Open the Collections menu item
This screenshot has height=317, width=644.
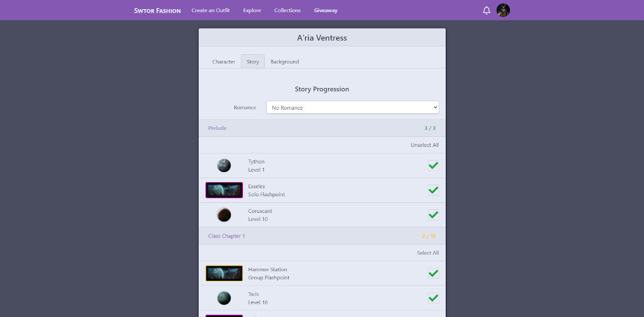click(x=287, y=10)
